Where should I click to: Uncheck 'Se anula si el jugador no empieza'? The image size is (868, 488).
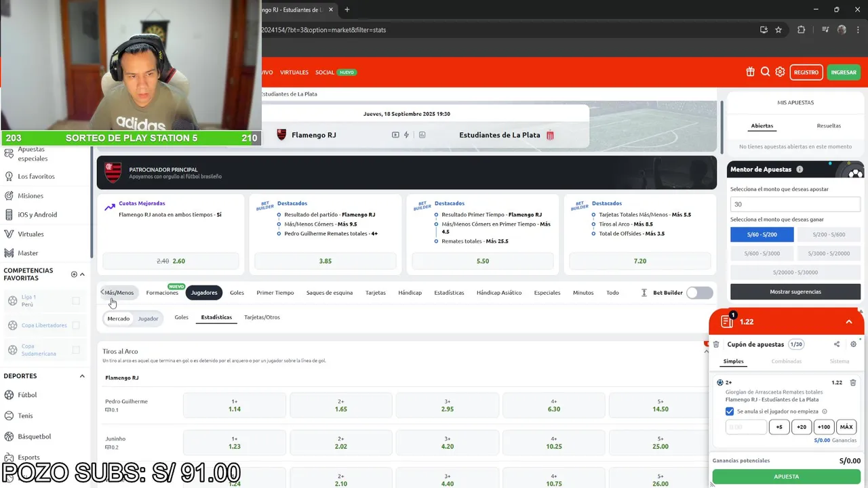click(730, 411)
